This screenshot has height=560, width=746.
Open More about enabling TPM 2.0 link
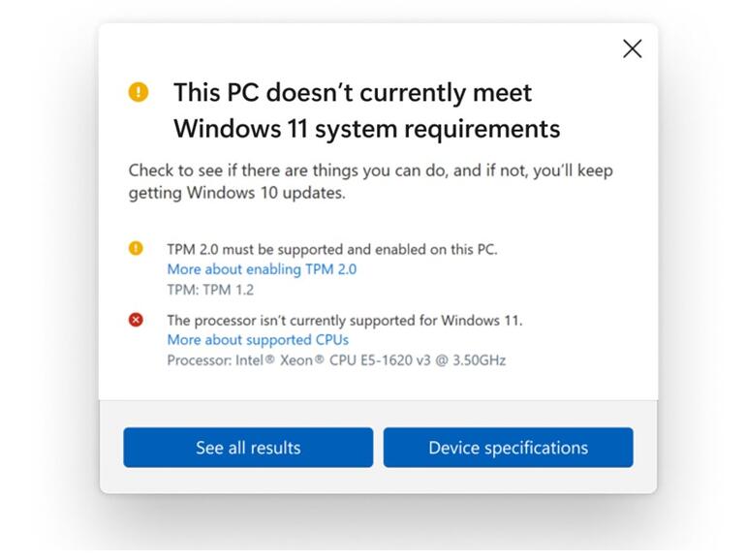click(x=262, y=269)
